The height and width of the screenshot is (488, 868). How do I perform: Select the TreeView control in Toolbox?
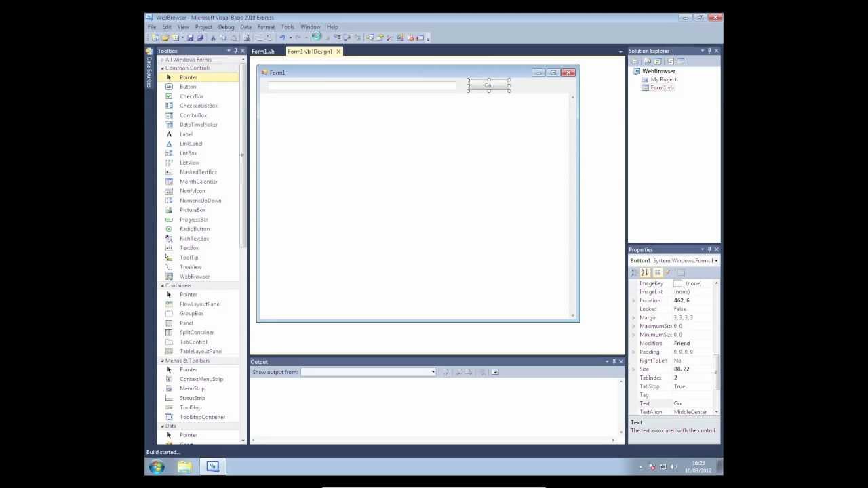[191, 267]
